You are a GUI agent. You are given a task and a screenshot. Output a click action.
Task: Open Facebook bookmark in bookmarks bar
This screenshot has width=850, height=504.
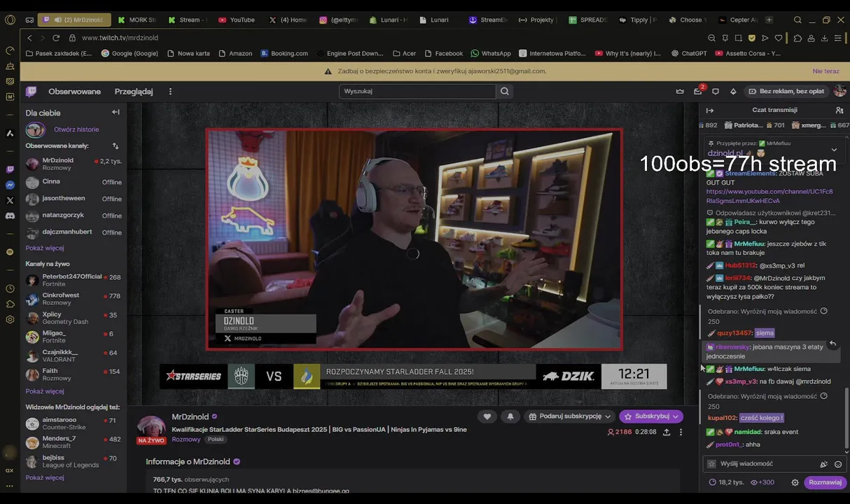tap(443, 53)
